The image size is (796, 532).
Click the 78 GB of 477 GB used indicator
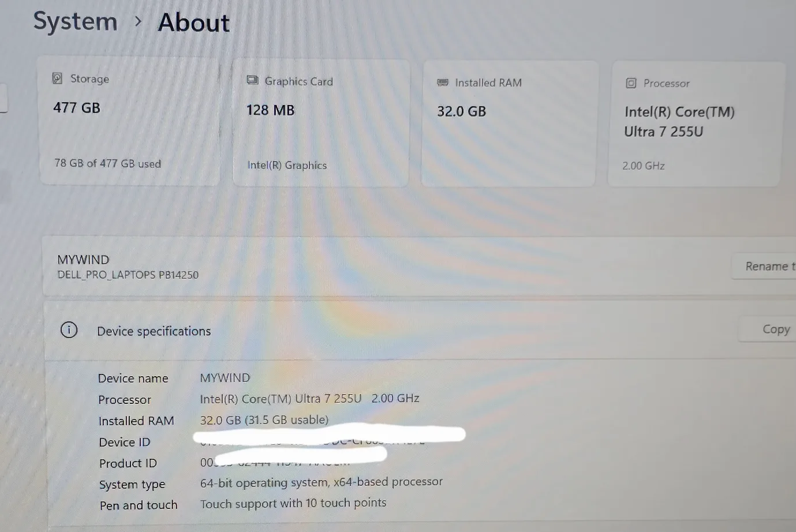point(107,163)
